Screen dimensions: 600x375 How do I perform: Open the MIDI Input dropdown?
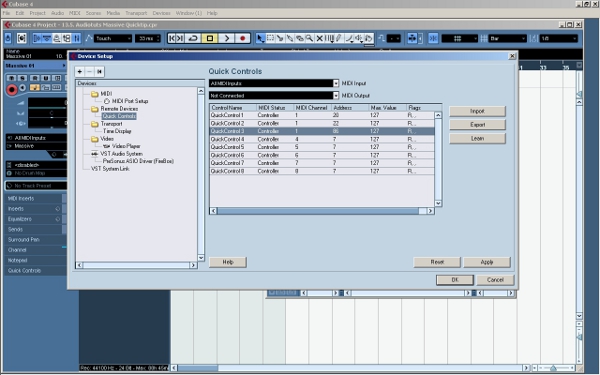(x=274, y=83)
